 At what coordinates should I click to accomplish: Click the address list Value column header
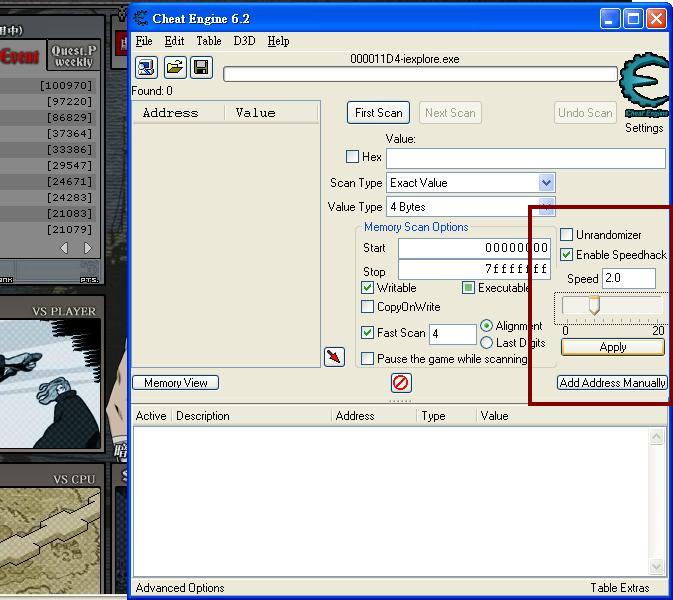(x=571, y=416)
